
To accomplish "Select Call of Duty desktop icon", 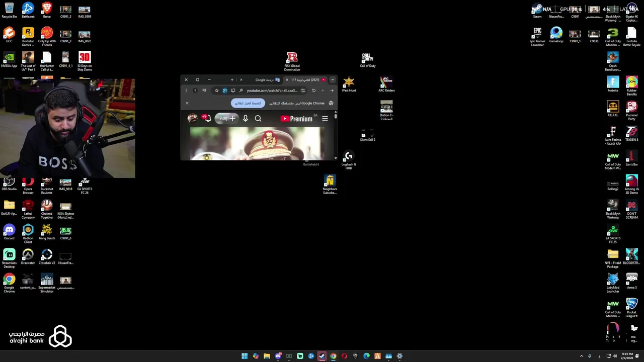I will 368,60.
